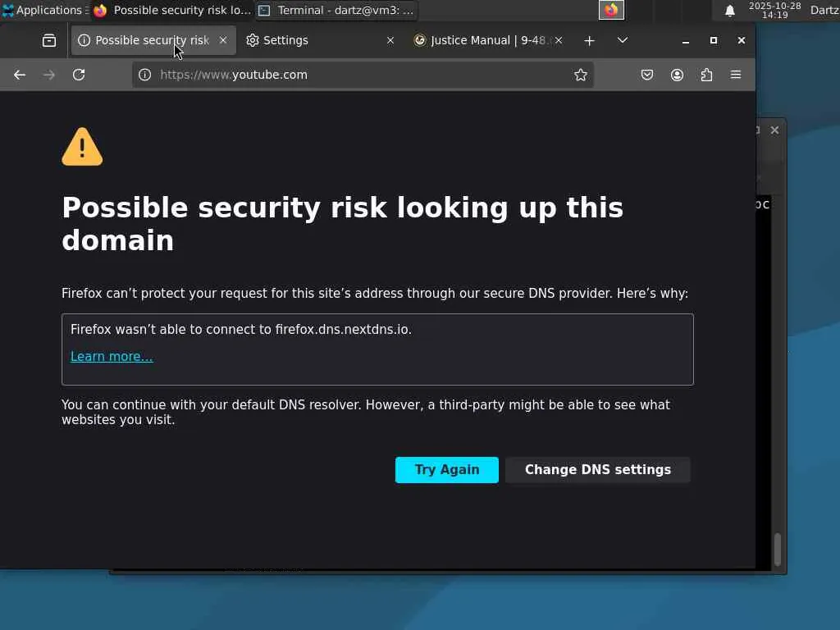Switch to the Justice Manual tab
The width and height of the screenshot is (840, 630).
point(482,40)
